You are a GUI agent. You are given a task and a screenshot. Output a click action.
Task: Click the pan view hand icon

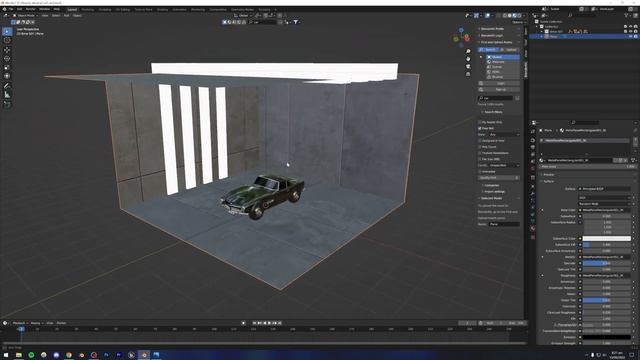[x=468, y=59]
